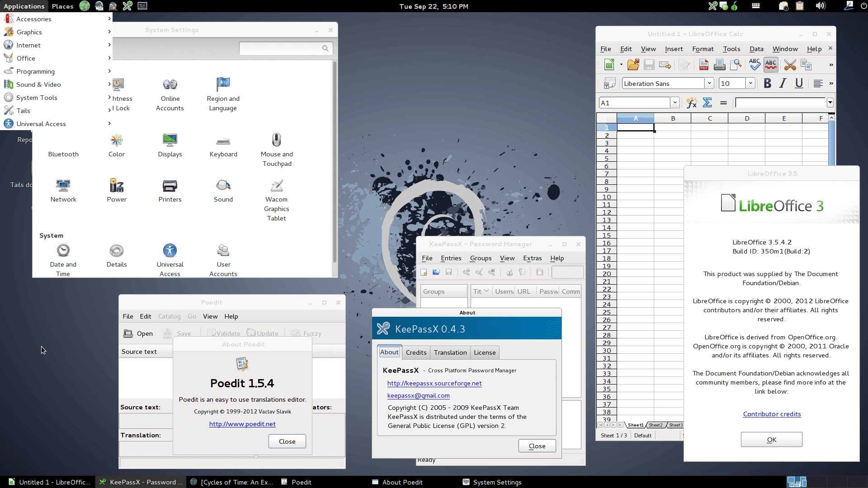Open the Data menu in Calc
The image size is (868, 488).
pyautogui.click(x=756, y=49)
